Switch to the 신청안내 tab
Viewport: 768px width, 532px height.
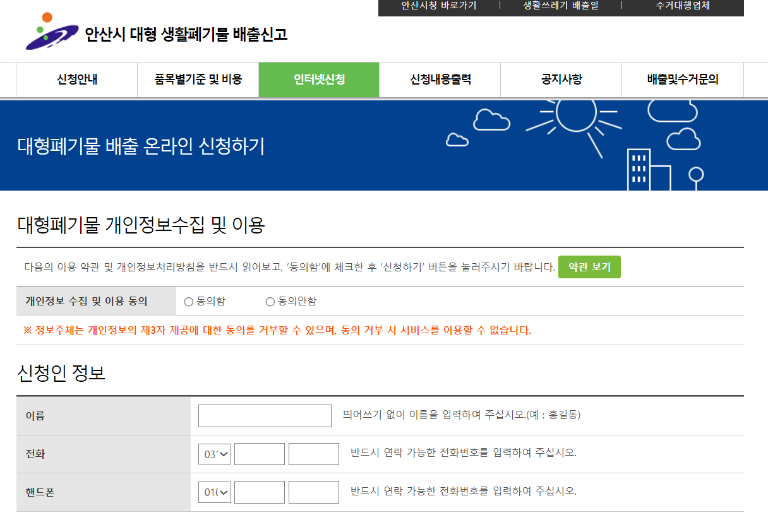point(76,80)
